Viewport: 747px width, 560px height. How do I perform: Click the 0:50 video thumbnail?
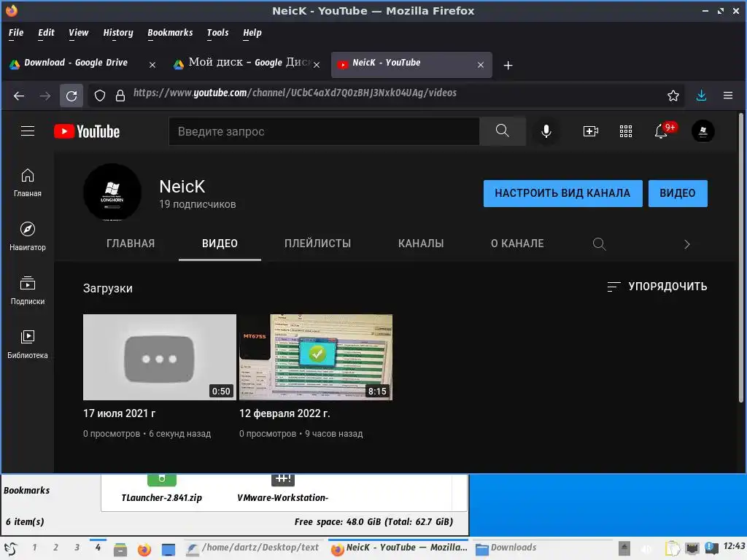(x=160, y=357)
